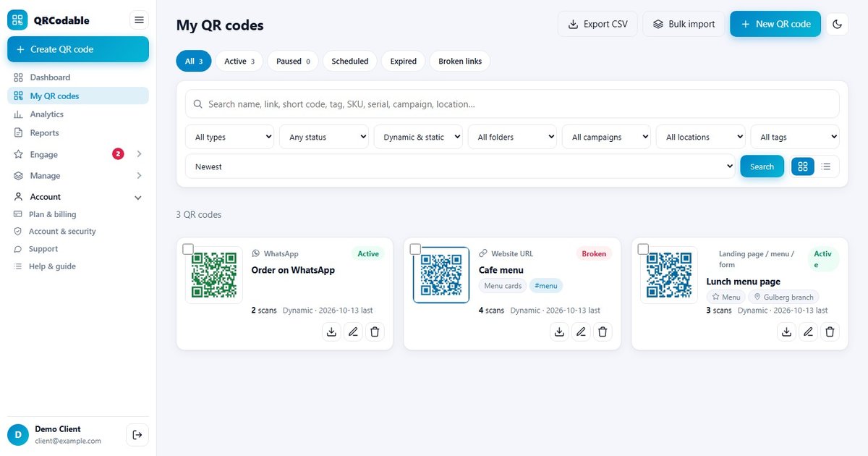Expand the Manage section
The height and width of the screenshot is (456, 868).
coord(78,176)
